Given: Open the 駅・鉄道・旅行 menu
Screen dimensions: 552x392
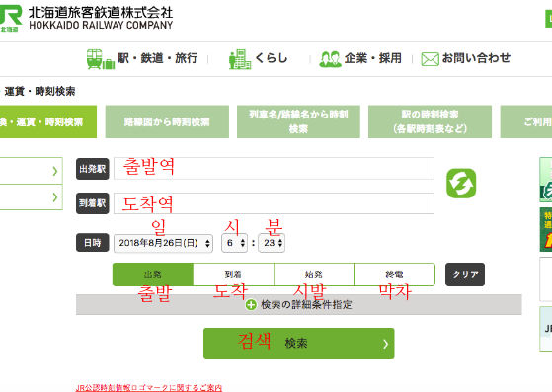Looking at the screenshot, I should tap(157, 58).
